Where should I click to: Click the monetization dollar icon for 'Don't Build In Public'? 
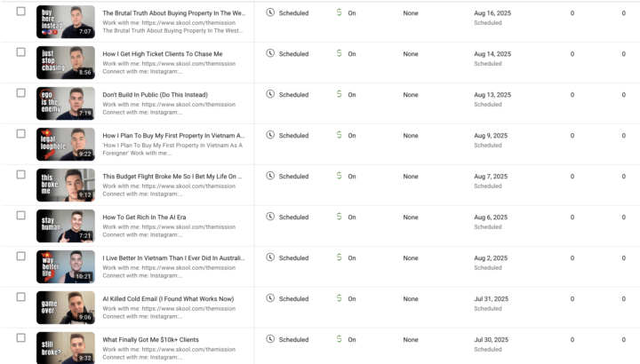[339, 94]
